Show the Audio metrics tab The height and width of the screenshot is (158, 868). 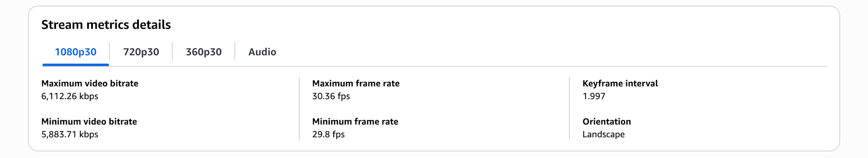pyautogui.click(x=262, y=52)
